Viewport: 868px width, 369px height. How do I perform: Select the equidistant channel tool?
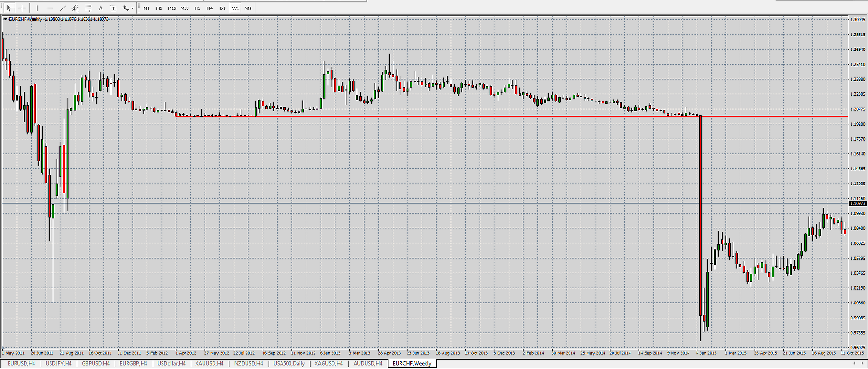76,8
